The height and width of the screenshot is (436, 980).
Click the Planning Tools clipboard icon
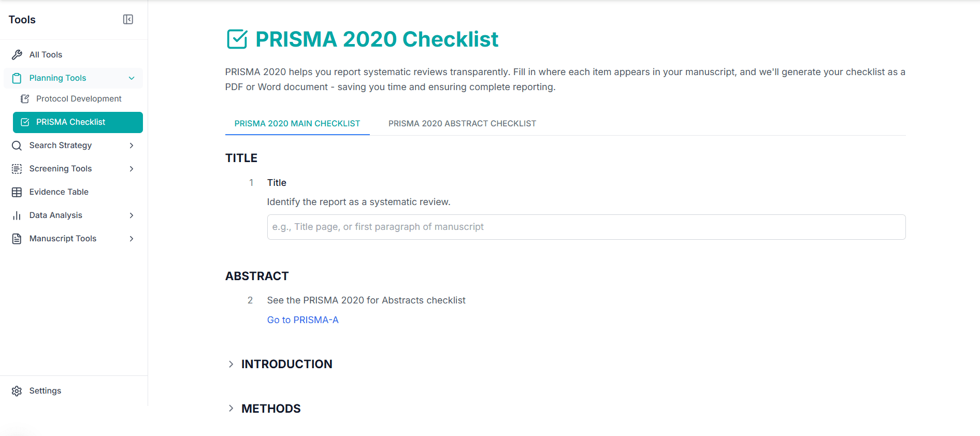point(17,78)
